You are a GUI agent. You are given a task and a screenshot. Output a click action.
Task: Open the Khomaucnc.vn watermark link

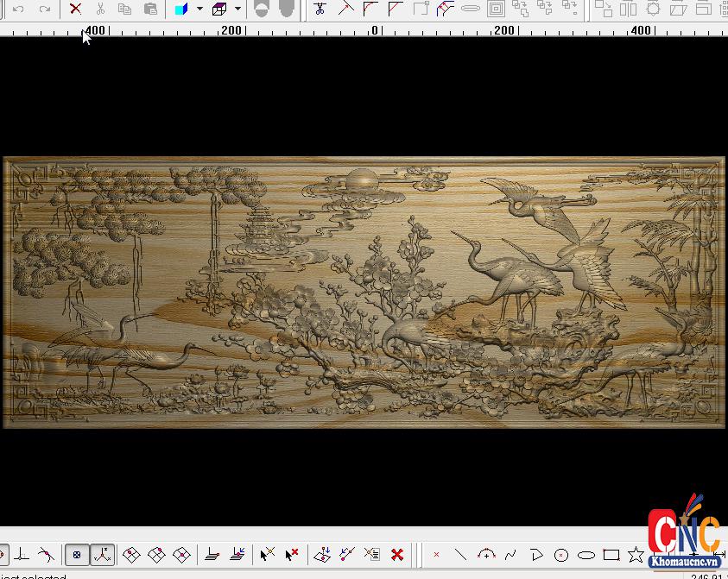[684, 560]
